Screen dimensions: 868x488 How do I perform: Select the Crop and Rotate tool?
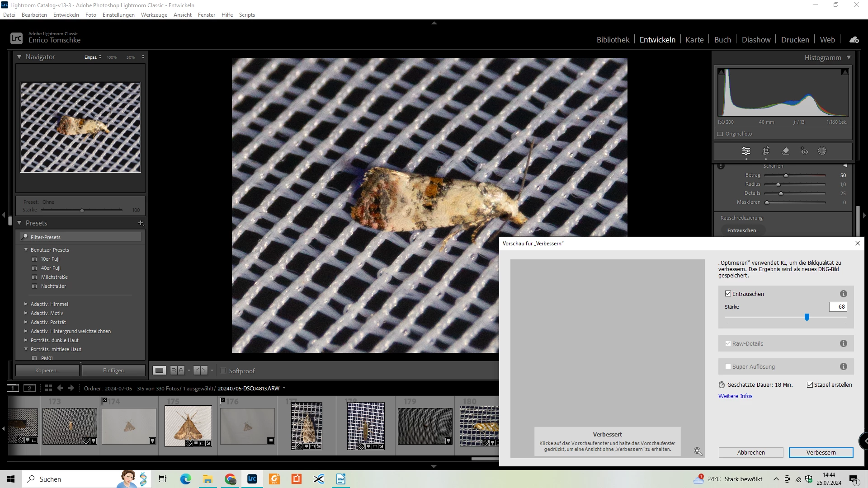(x=766, y=151)
